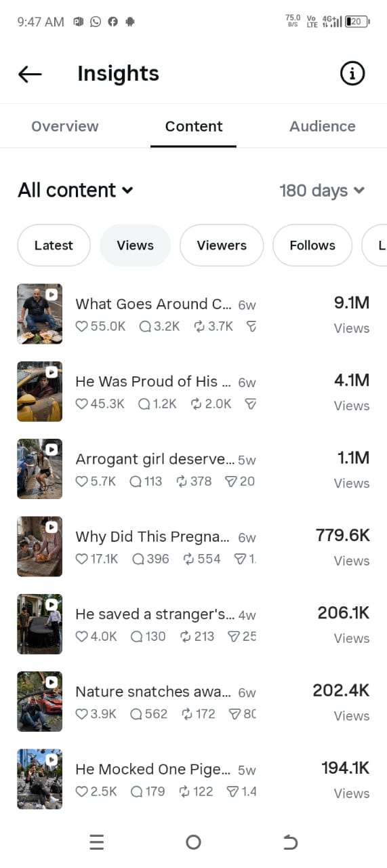
Task: Open the 180 days range dropdown
Action: click(x=322, y=191)
